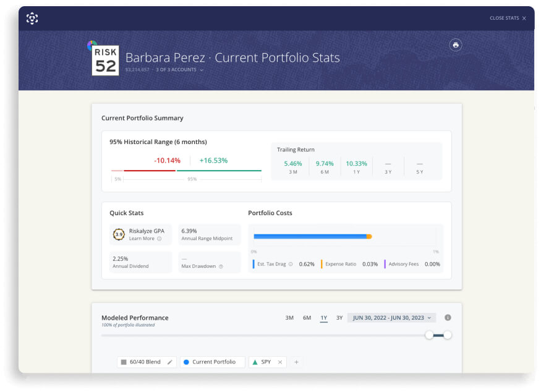Click Est. Tax Drag info icon
Image resolution: width=541 pixels, height=392 pixels.
(x=291, y=264)
